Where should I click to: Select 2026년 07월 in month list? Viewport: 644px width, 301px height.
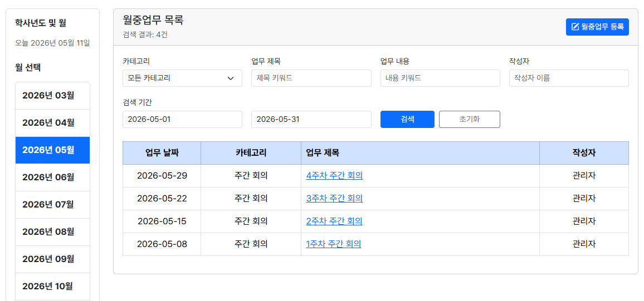[x=52, y=204]
